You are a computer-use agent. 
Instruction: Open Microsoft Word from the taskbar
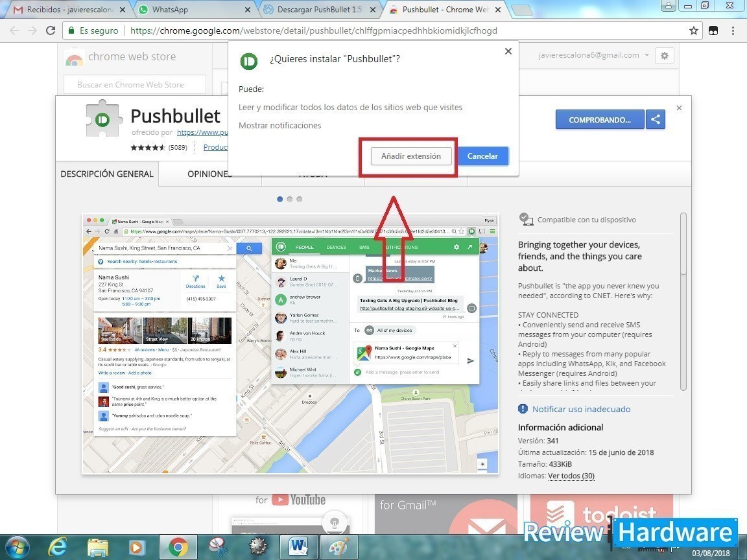click(x=298, y=548)
